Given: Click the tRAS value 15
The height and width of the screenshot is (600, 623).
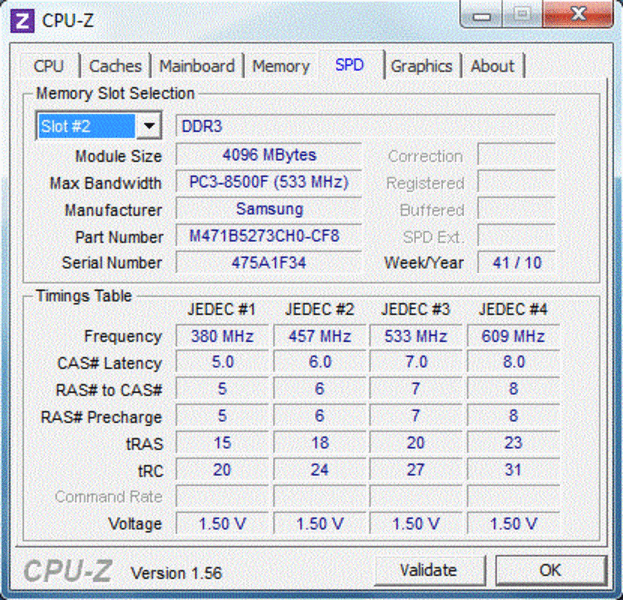Looking at the screenshot, I should (222, 443).
